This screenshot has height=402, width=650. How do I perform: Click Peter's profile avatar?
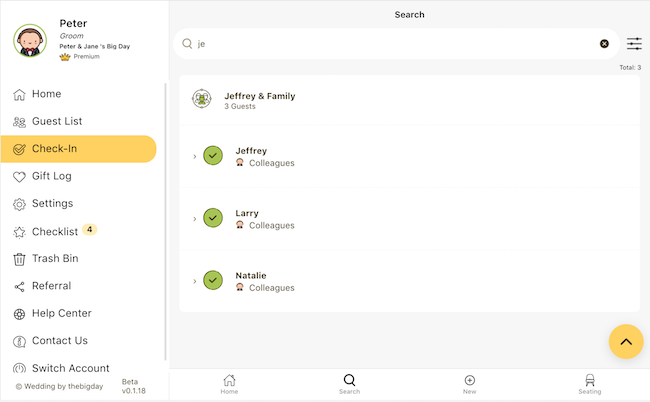pos(29,40)
